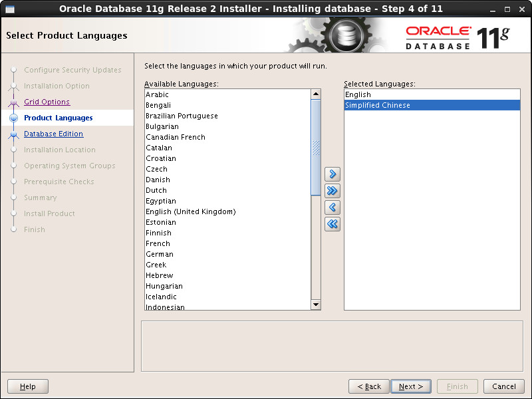This screenshot has height=399, width=532.
Task: Select English in Selected Languages
Action: click(432, 94)
